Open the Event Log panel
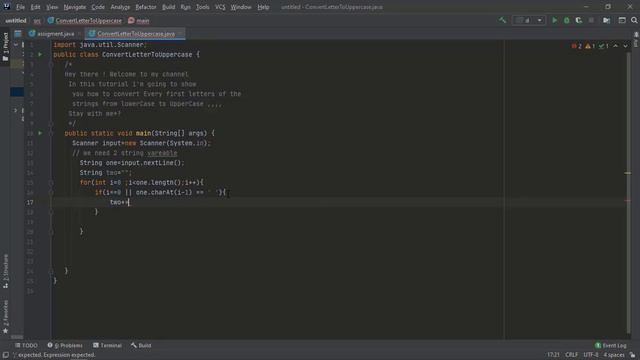The image size is (640, 360). [611, 345]
